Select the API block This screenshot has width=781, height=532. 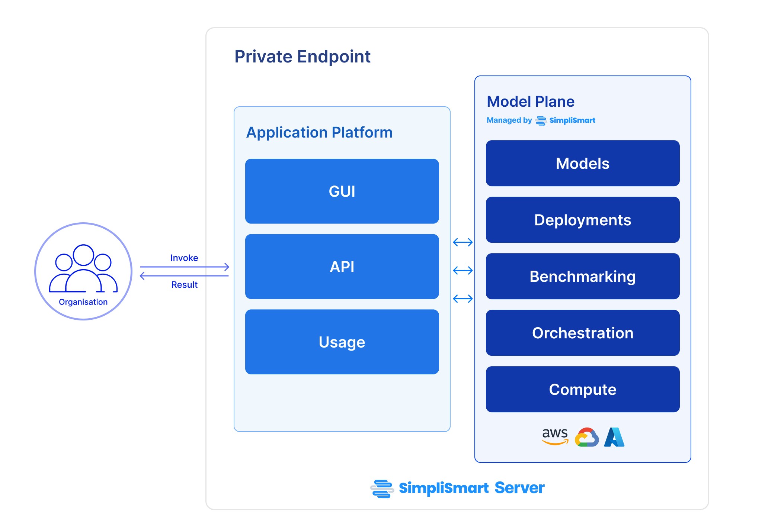click(x=342, y=267)
